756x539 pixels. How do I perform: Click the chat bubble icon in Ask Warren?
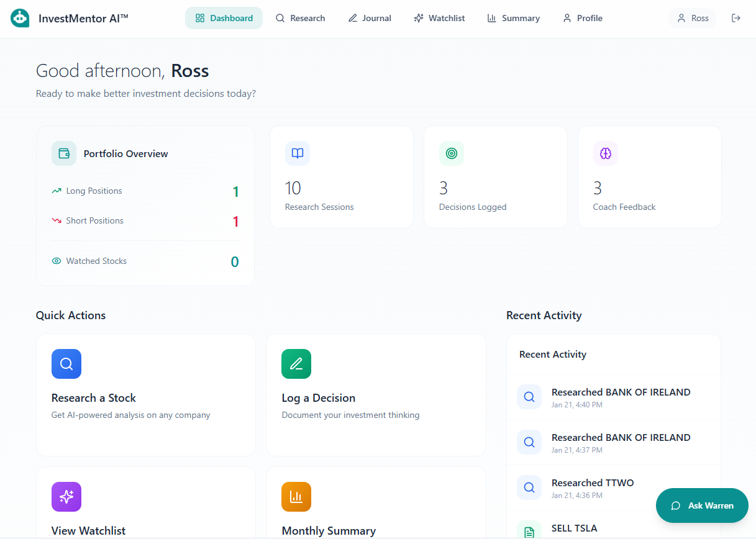pyautogui.click(x=676, y=505)
